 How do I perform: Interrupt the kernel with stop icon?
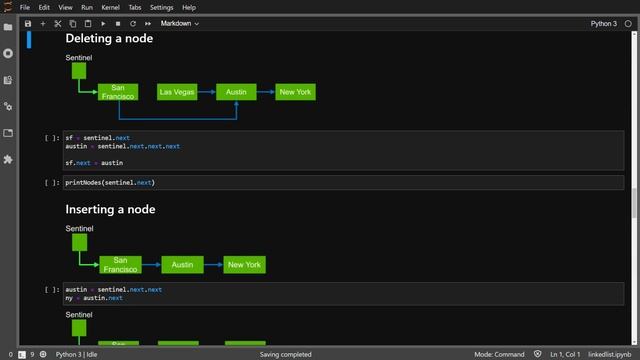point(118,24)
